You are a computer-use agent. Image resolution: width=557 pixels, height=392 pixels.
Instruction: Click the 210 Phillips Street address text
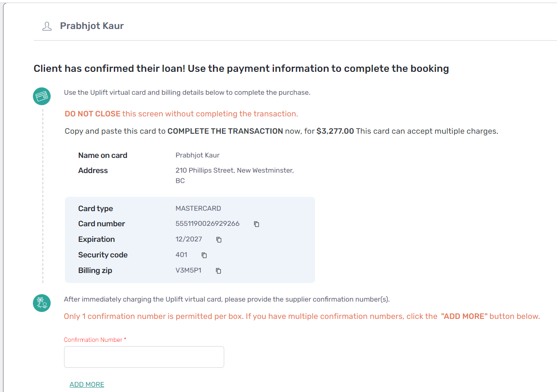coord(234,170)
